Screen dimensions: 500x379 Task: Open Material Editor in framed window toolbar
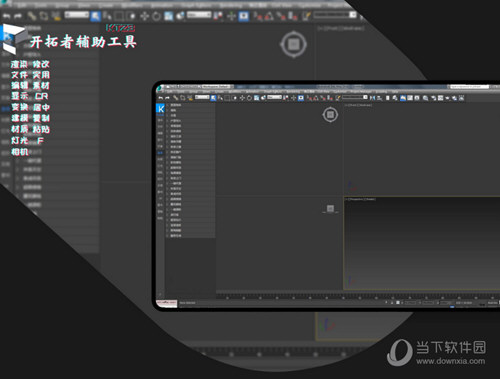click(426, 98)
